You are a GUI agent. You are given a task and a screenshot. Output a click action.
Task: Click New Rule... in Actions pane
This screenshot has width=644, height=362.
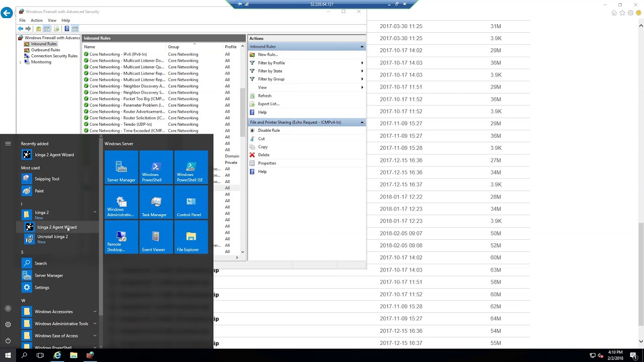[x=268, y=54]
